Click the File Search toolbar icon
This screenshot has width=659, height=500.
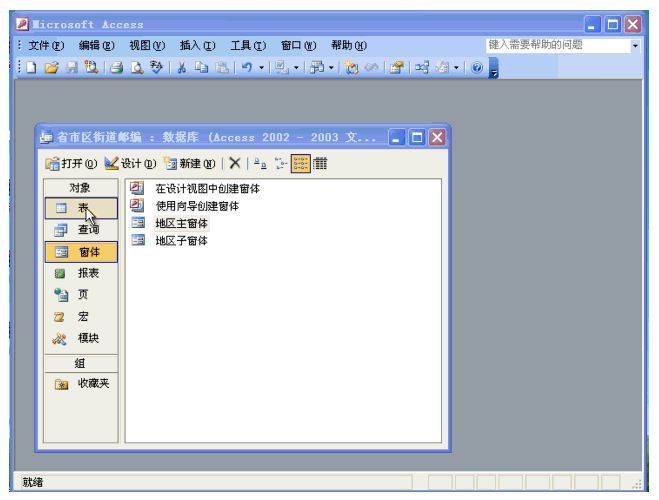[91, 68]
